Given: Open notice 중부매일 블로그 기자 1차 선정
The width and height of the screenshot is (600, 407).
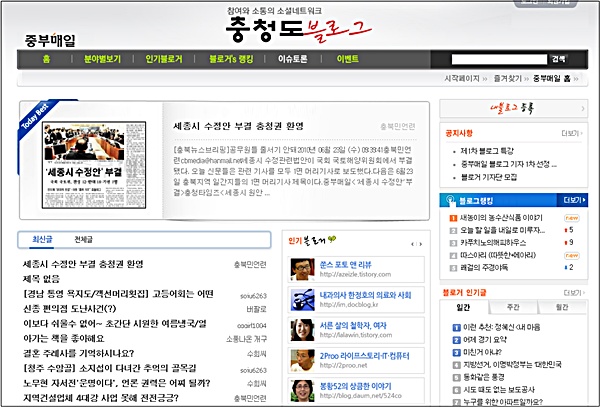Looking at the screenshot, I should [509, 164].
